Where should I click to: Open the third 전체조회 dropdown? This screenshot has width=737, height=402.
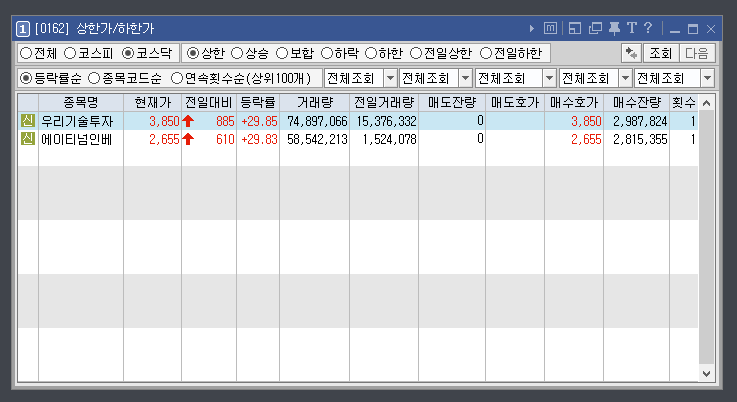549,79
